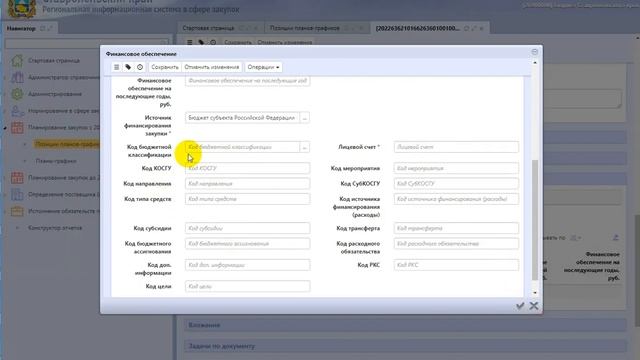
Task: Open Стартовая страница in the navigator
Action: pos(54,60)
